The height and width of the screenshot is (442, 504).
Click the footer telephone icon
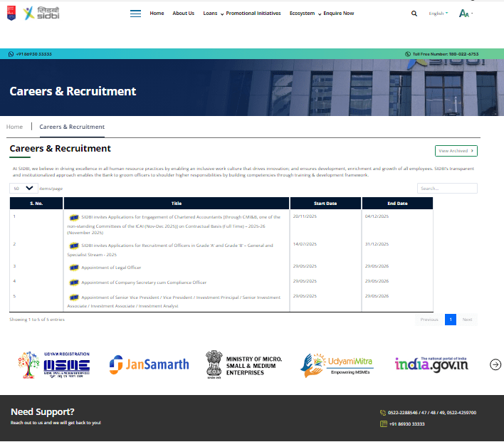pos(383,413)
